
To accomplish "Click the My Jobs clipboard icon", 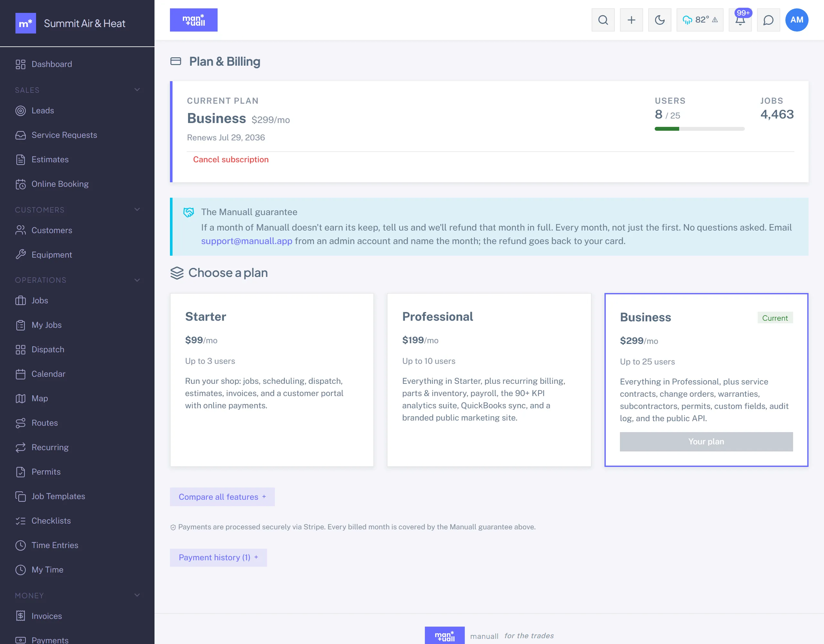I will (x=20, y=325).
